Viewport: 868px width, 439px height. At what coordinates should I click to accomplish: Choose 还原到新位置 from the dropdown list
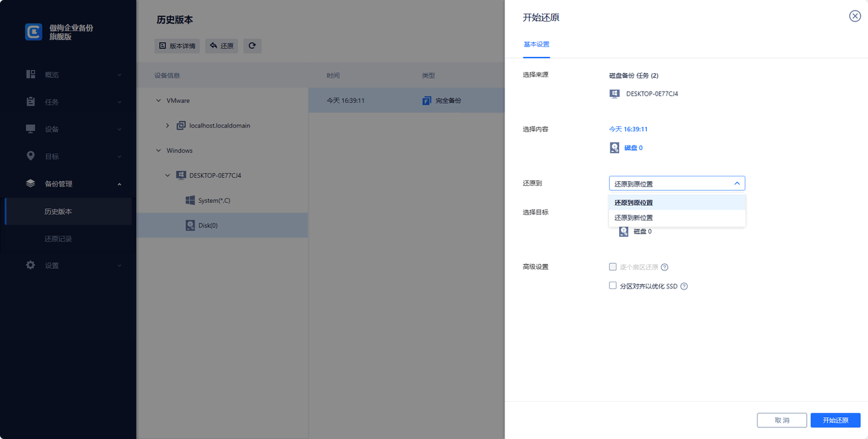pyautogui.click(x=633, y=218)
